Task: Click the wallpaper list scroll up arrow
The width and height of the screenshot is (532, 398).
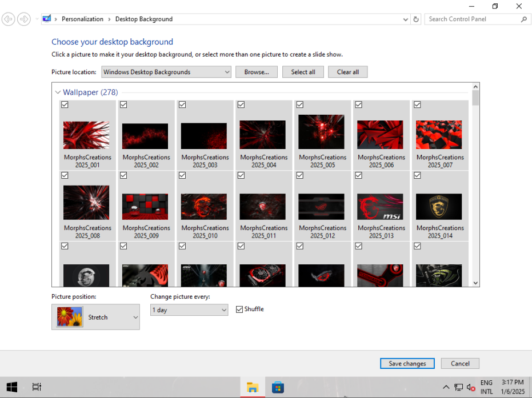Action: tap(475, 86)
